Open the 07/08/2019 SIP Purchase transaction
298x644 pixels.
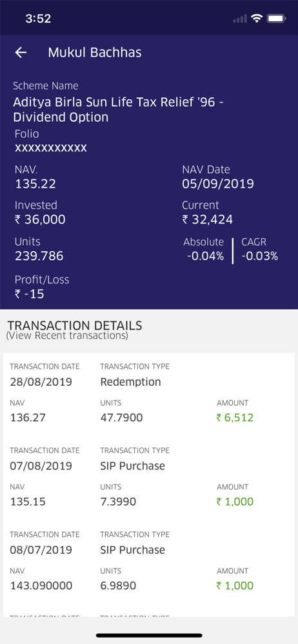click(149, 477)
